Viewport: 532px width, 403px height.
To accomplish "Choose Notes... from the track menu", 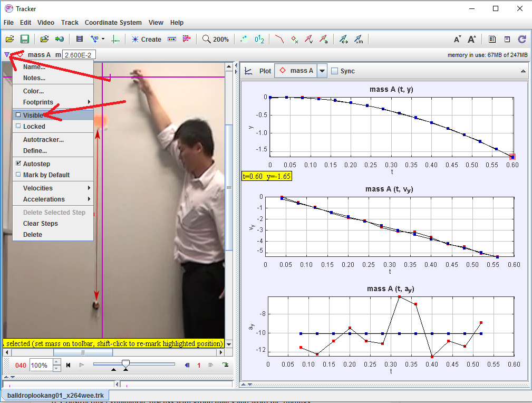I will pyautogui.click(x=53, y=78).
